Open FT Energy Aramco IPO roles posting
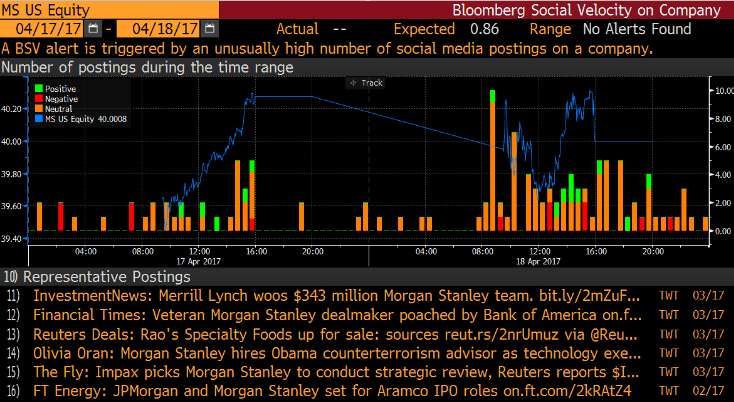Screen dimensions: 734x402 point(332,390)
